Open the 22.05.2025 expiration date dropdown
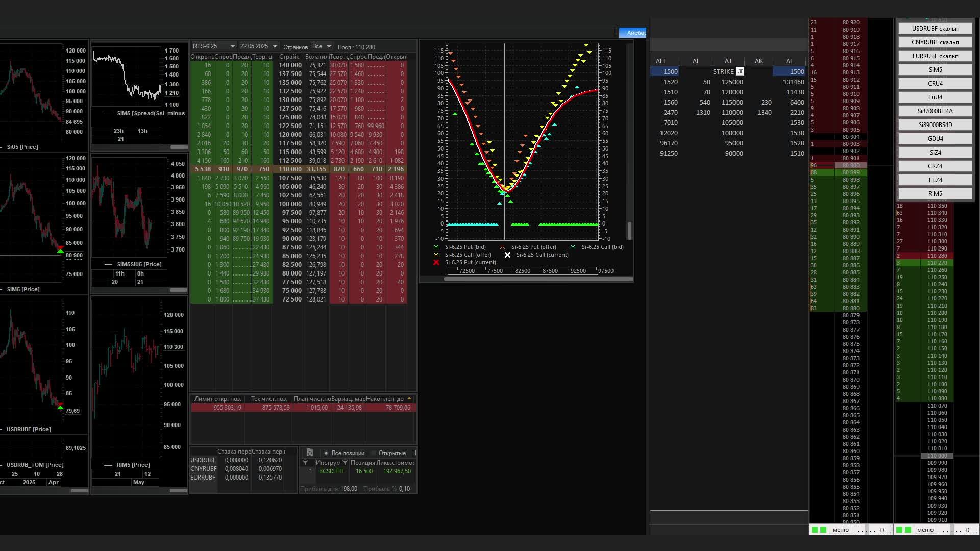 (275, 46)
